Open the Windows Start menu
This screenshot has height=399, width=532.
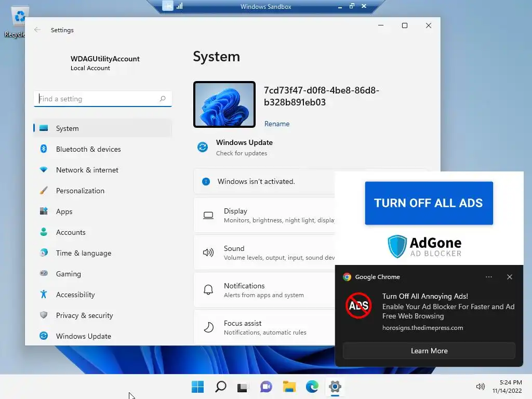pos(198,387)
